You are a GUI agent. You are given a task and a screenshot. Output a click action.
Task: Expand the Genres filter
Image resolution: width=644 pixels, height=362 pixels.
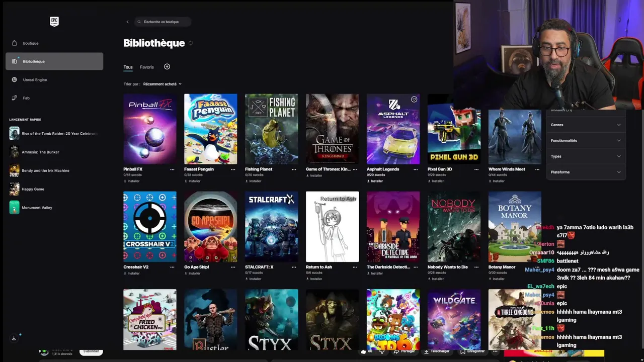click(x=586, y=125)
